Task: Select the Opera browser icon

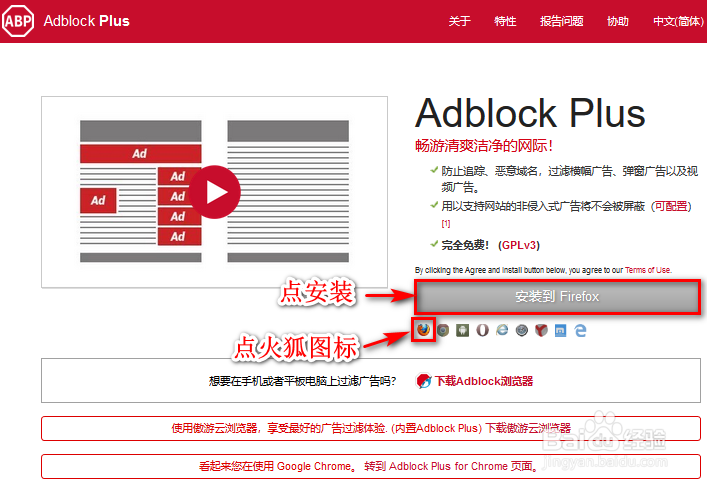Action: coord(482,330)
